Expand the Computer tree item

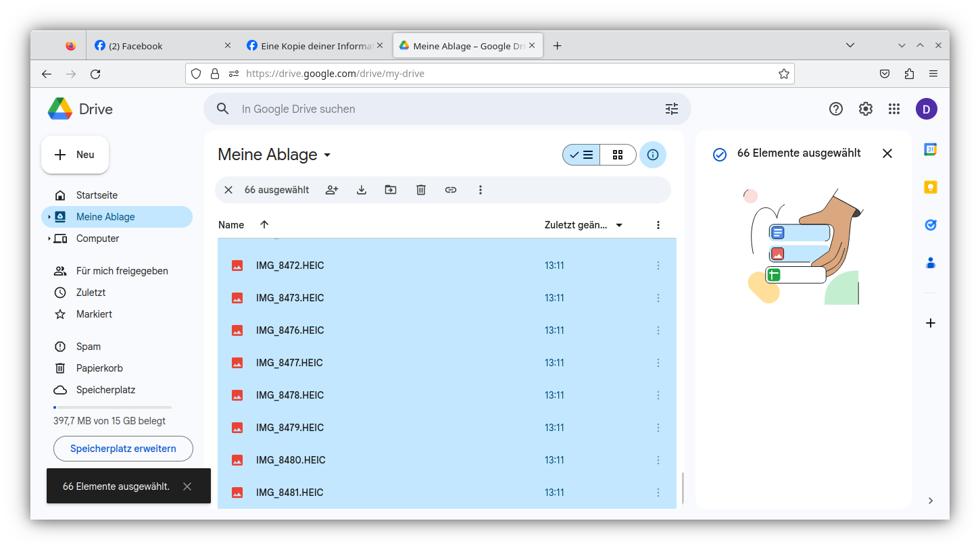(49, 239)
